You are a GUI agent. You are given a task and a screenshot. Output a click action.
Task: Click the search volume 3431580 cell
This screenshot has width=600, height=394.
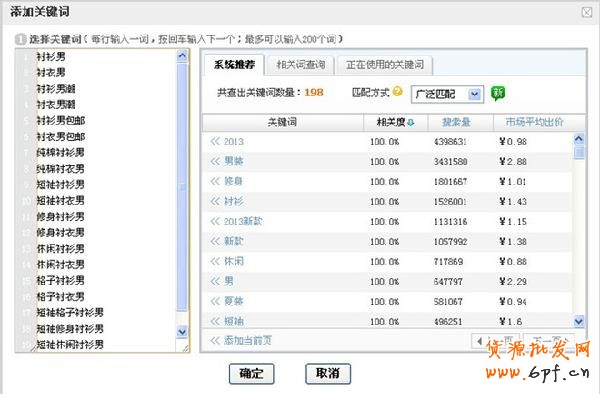(x=450, y=161)
